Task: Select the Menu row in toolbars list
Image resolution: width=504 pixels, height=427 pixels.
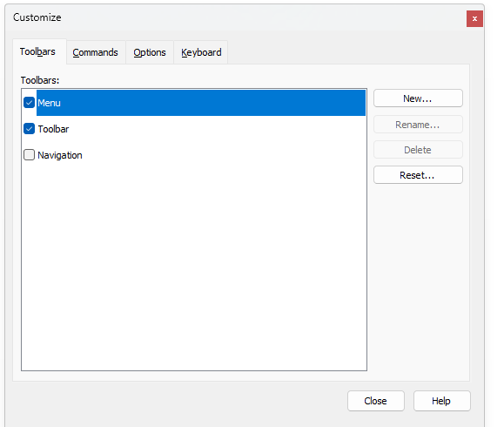Action: tap(201, 103)
